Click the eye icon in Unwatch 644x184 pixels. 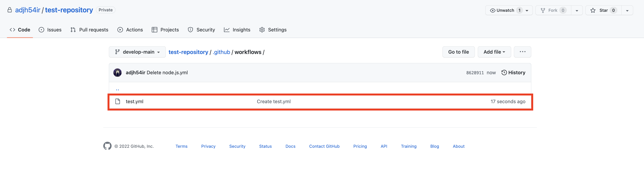coord(492,10)
